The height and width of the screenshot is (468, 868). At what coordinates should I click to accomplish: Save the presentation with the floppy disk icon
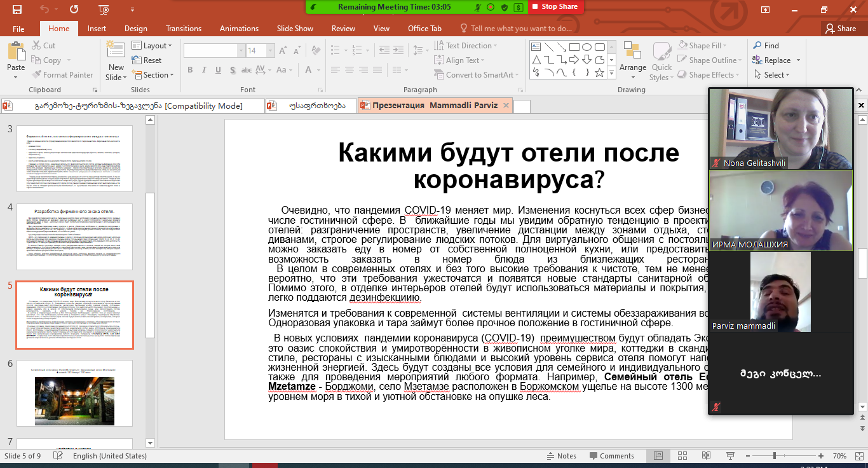coord(17,9)
